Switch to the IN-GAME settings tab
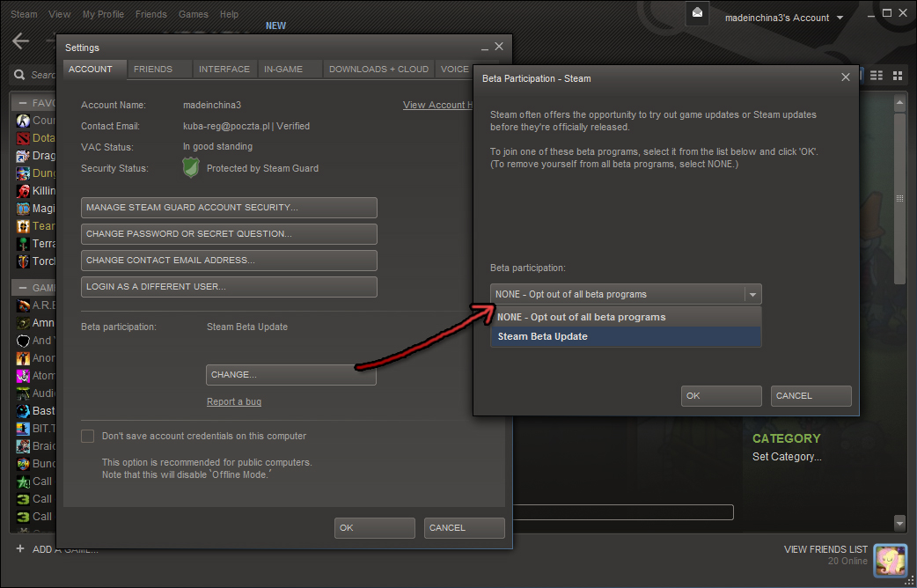 click(x=290, y=69)
